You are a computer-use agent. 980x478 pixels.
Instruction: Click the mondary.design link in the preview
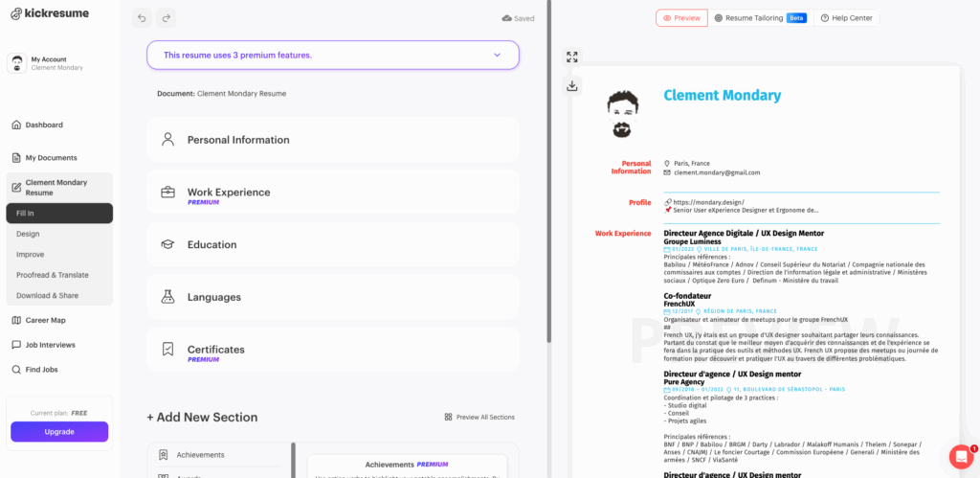tap(708, 202)
